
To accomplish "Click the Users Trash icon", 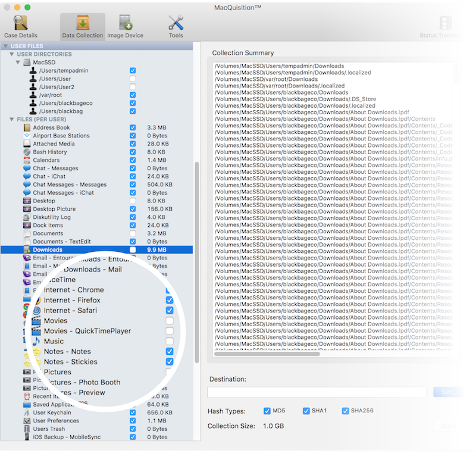I will [x=27, y=429].
